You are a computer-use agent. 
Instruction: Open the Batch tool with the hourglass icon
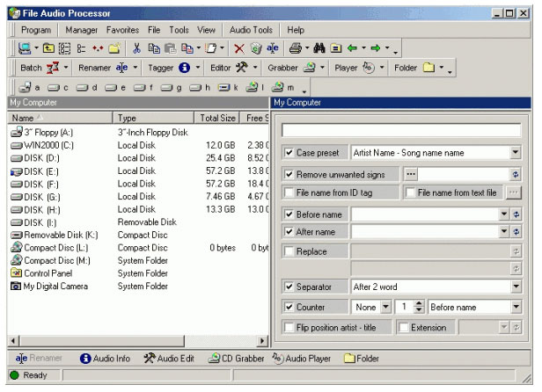(53, 68)
